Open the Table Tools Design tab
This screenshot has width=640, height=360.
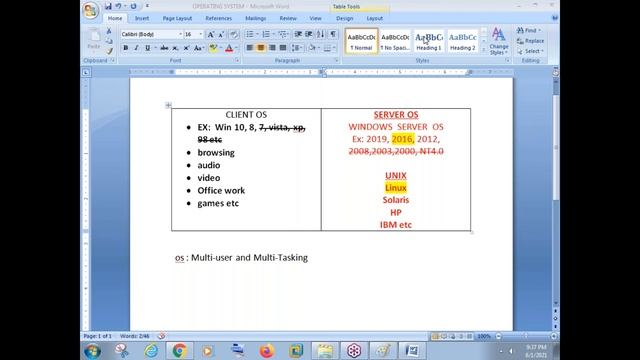(344, 18)
